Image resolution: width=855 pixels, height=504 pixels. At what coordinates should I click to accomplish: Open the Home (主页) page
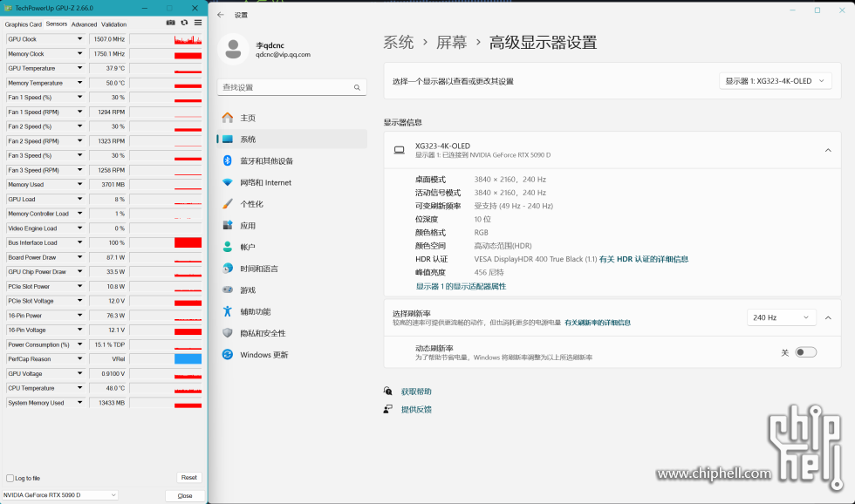(x=291, y=118)
